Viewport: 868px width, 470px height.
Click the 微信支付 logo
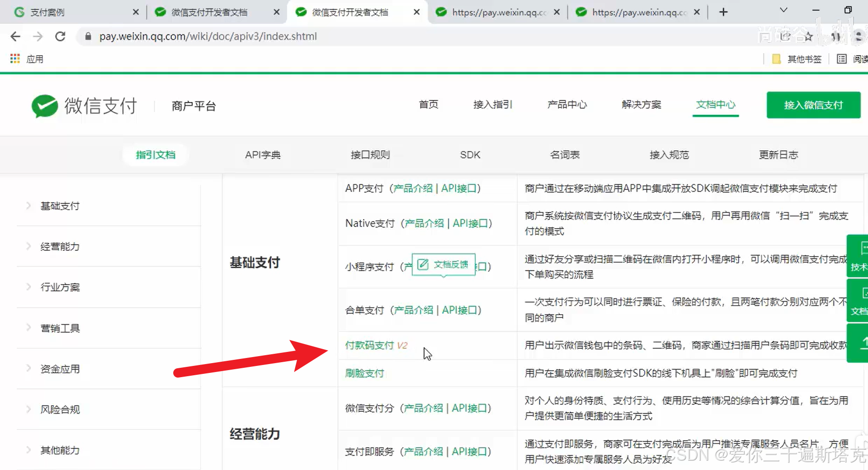point(84,106)
